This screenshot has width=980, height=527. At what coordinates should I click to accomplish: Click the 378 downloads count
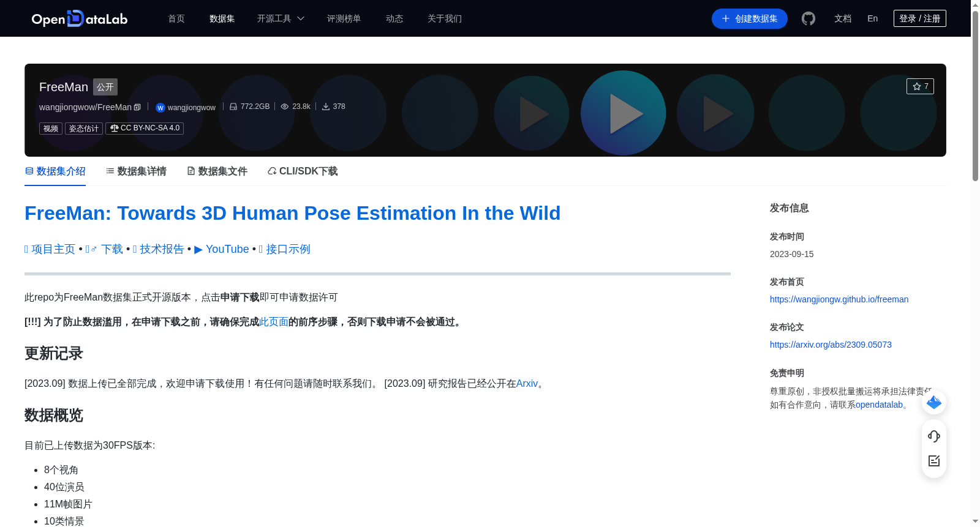click(x=334, y=107)
